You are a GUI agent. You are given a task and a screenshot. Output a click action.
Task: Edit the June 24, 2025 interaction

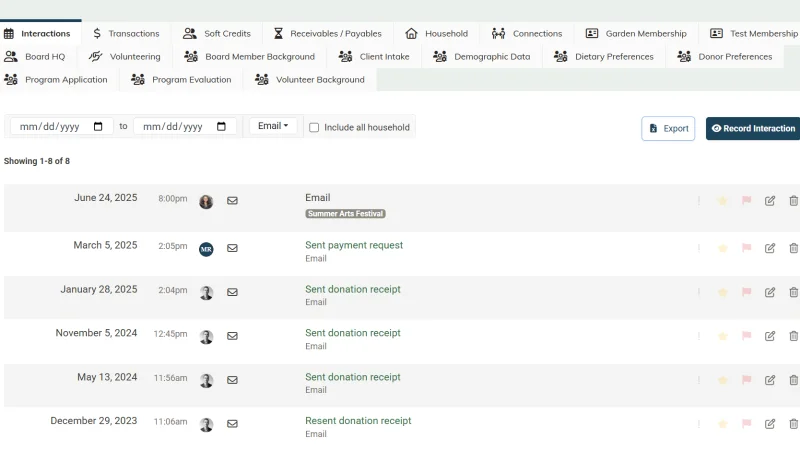(770, 201)
